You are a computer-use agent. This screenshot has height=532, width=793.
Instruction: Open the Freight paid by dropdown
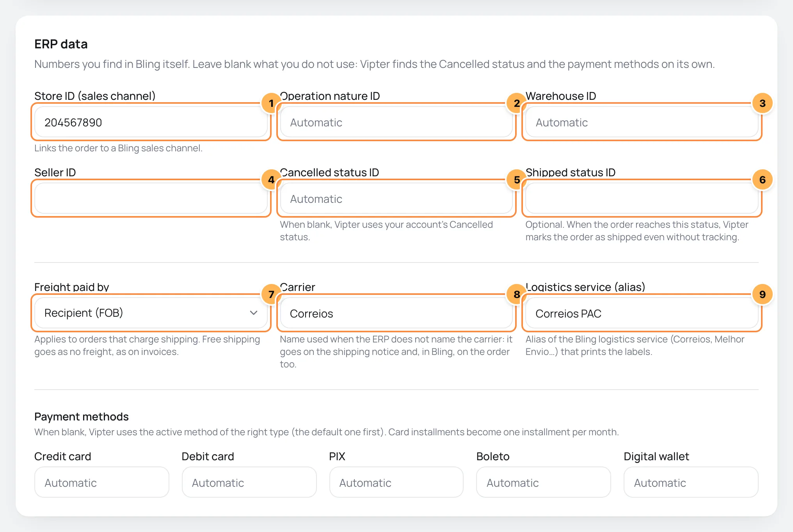(x=151, y=313)
